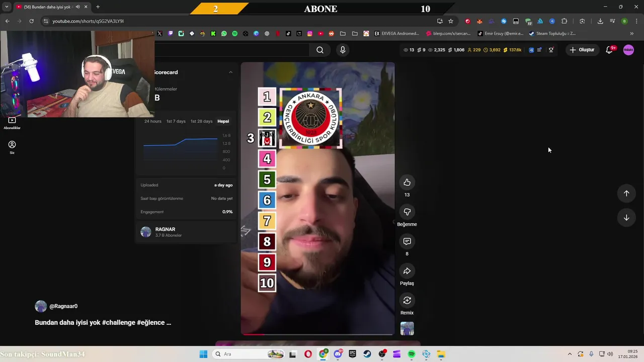Open Discord from the taskbar
The height and width of the screenshot is (362, 644).
click(x=338, y=354)
